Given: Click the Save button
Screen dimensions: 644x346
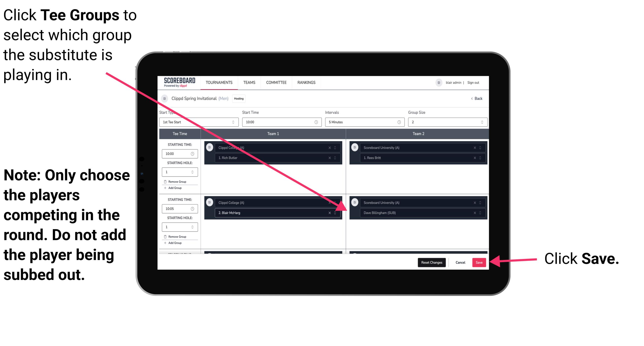Looking at the screenshot, I should click(479, 262).
